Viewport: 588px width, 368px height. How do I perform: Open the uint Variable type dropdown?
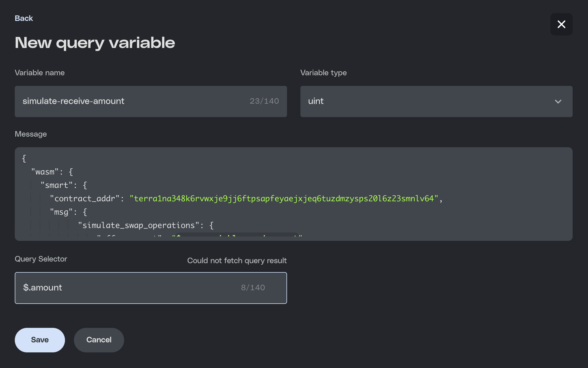(430, 101)
